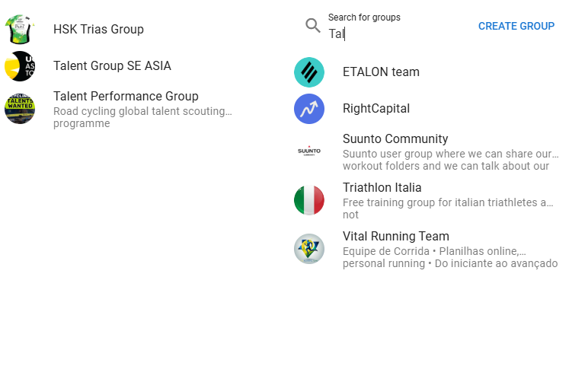Viewport: 588px width, 382px height.
Task: Click the HSK Trias Group jersey avatar
Action: tap(20, 29)
